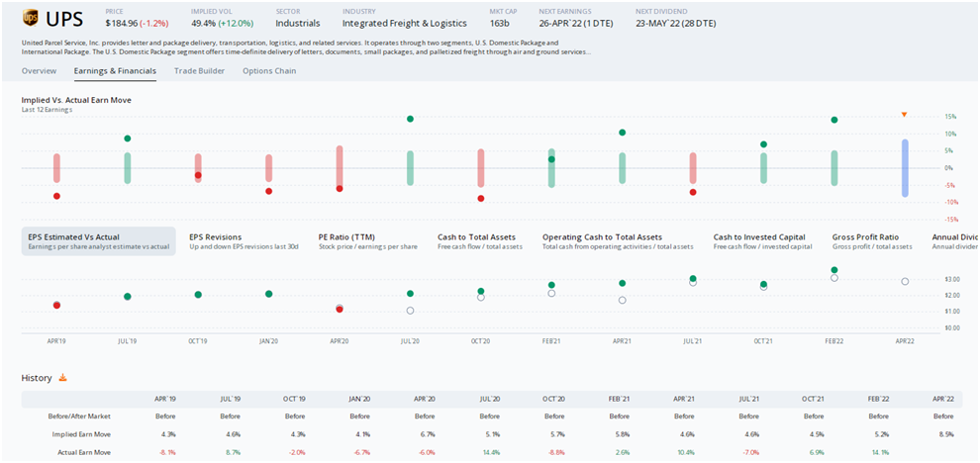Click the JUL`20 actual earn move 14.4%
This screenshot has height=463, width=980.
pyautogui.click(x=489, y=451)
